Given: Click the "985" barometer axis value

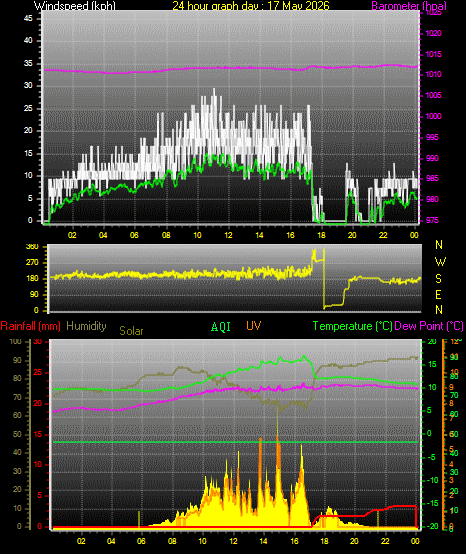Looking at the screenshot, I should click(432, 178).
